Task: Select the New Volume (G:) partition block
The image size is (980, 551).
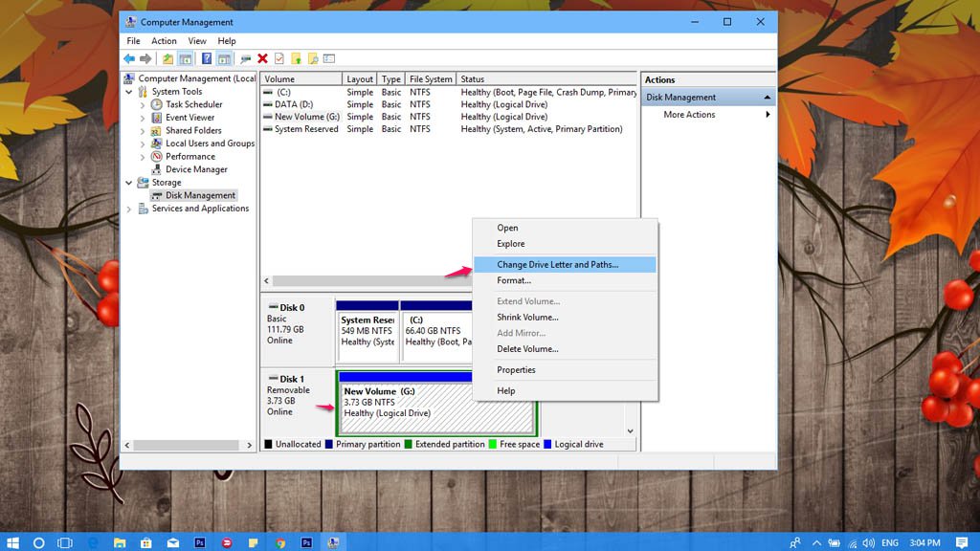Action: [436, 403]
